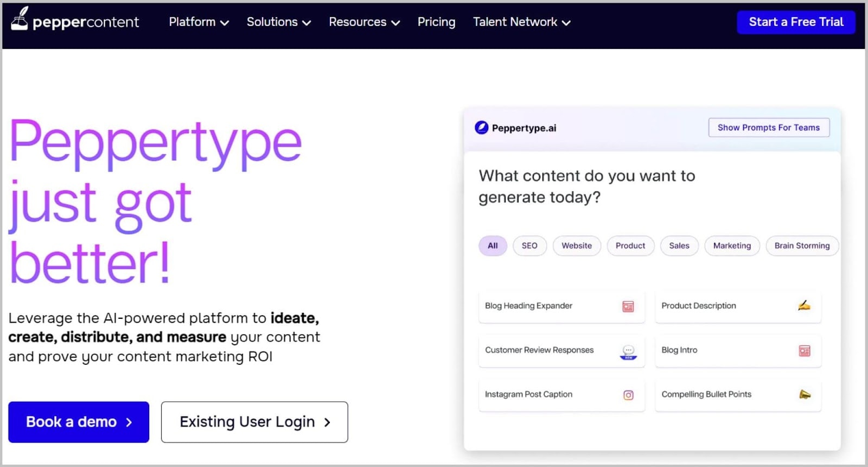868x467 pixels.
Task: Open the Instagram Post Caption template
Action: click(561, 395)
